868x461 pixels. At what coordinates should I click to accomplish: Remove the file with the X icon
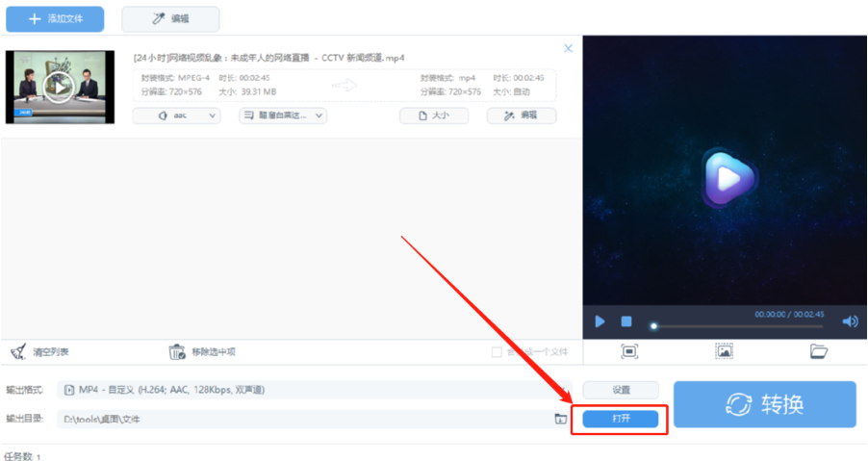pyautogui.click(x=568, y=49)
